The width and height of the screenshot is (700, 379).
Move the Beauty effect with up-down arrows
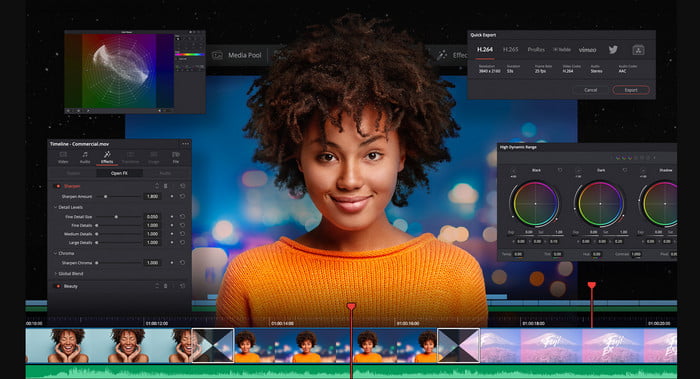(x=157, y=286)
